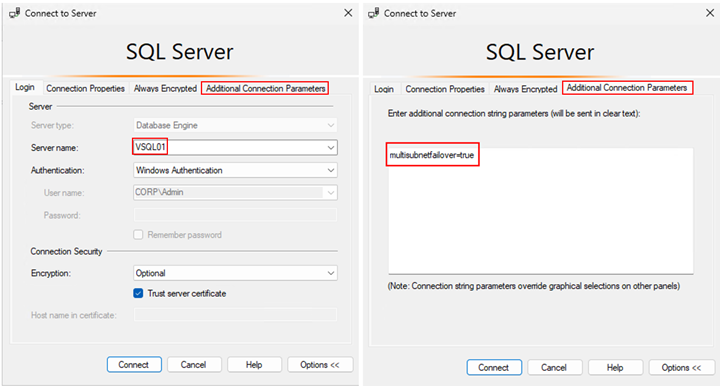Viewport: 720px width, 386px height.
Task: Select the Login tab in left dialog
Action: (25, 87)
